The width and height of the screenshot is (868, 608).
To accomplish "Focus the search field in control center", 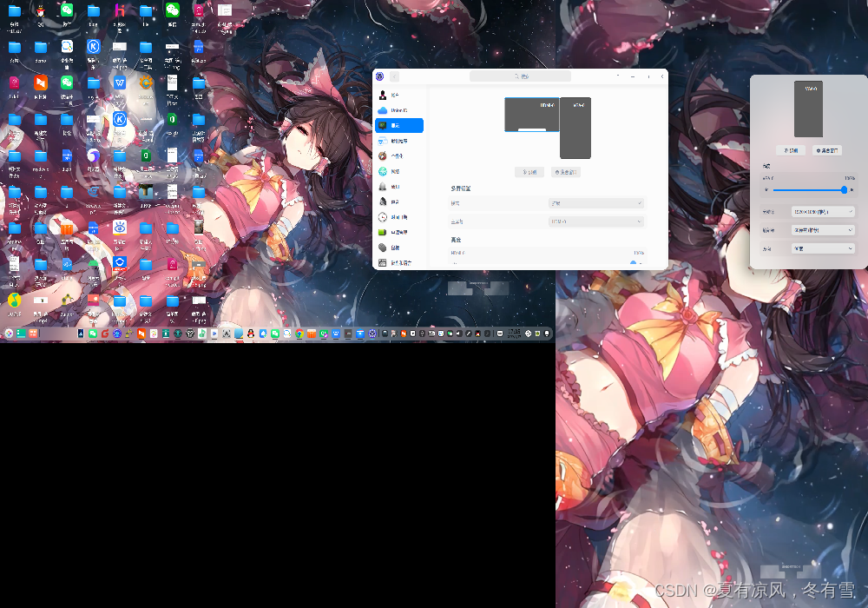I will 520,76.
